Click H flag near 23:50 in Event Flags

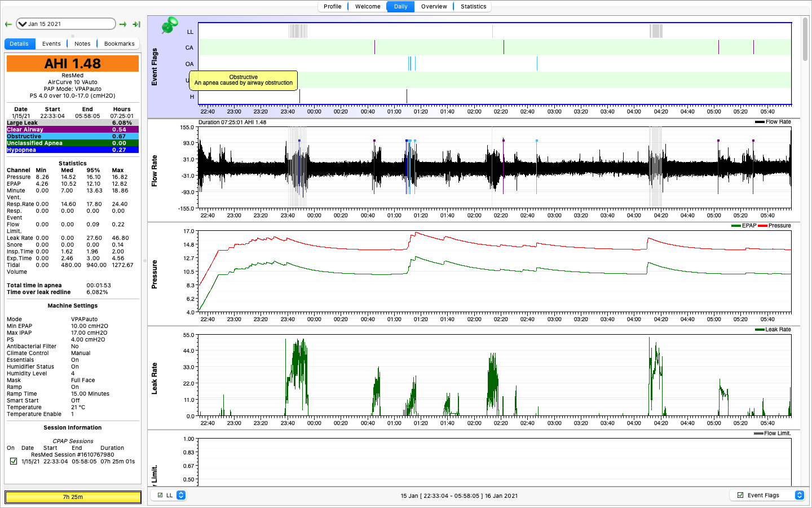click(299, 97)
